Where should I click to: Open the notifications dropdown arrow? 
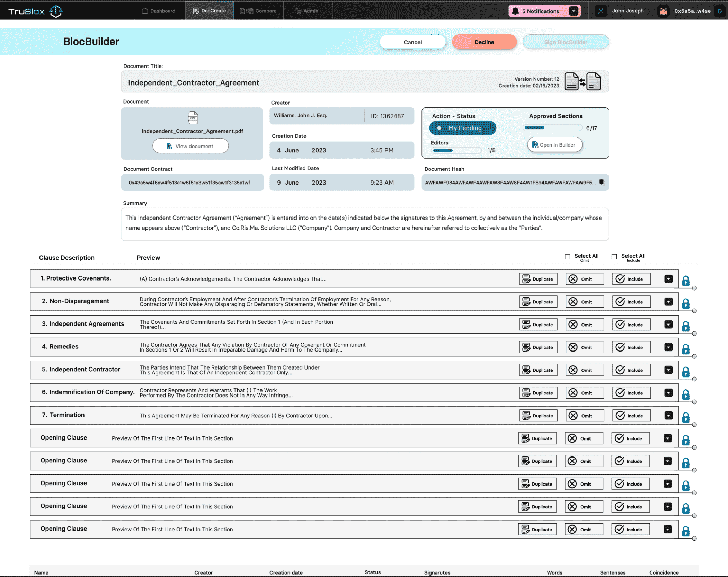click(574, 11)
